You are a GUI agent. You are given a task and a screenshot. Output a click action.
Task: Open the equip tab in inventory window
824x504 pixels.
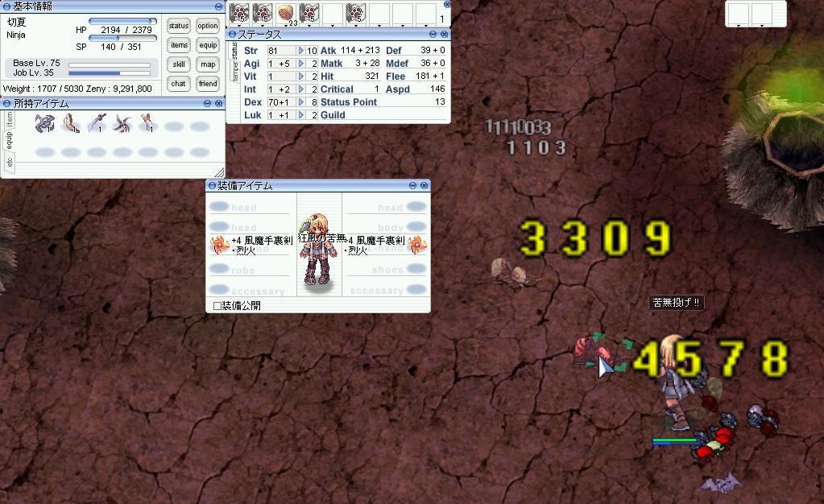(x=10, y=141)
